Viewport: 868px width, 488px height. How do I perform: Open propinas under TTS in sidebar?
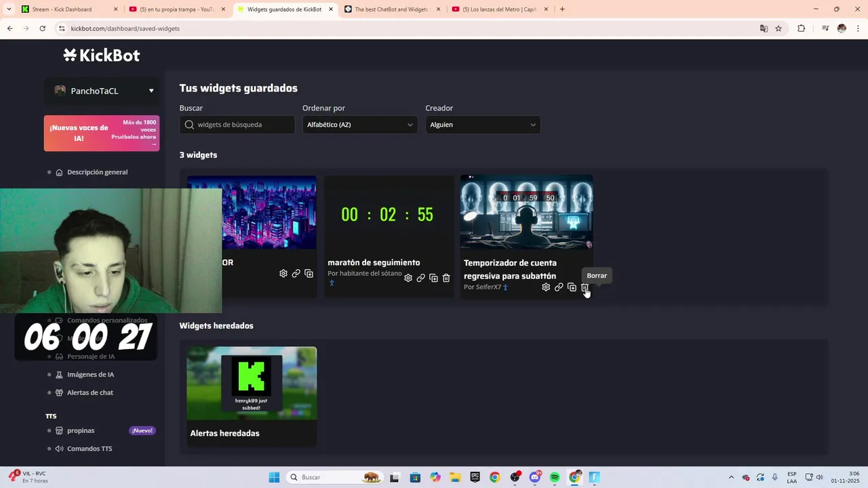[x=81, y=430]
